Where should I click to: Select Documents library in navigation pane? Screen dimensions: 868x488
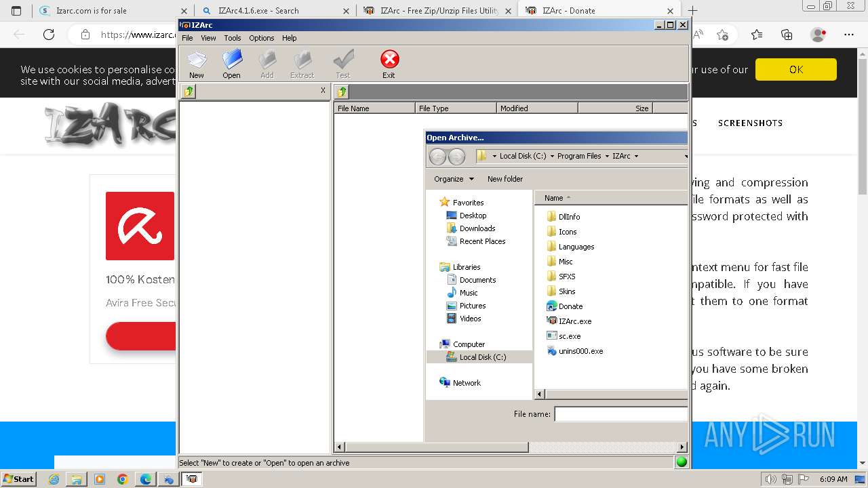tap(471, 280)
